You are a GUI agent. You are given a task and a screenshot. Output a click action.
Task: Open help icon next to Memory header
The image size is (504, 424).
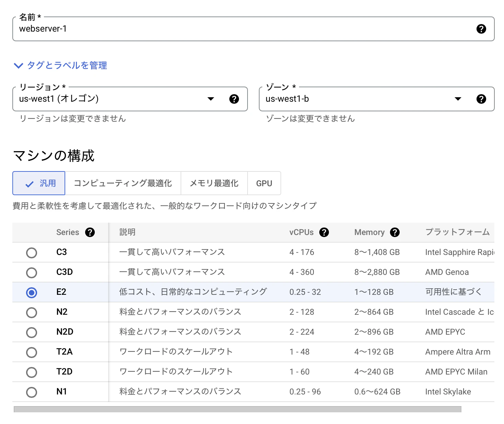coord(395,232)
